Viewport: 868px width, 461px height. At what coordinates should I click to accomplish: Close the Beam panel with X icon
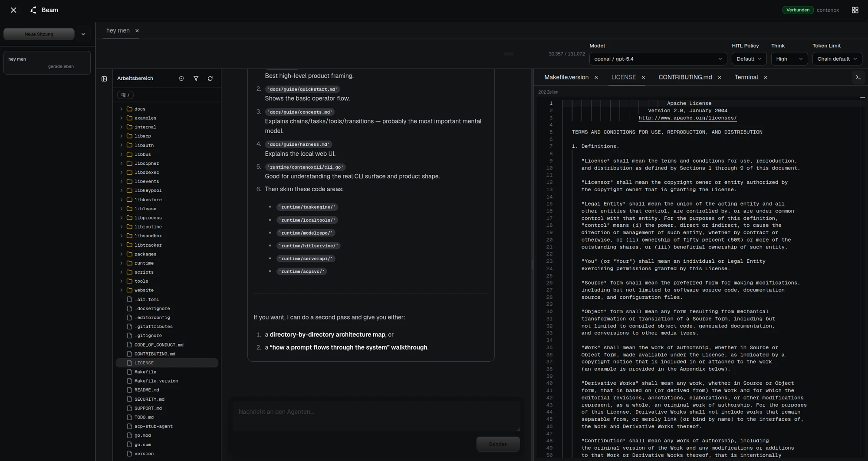[13, 10]
